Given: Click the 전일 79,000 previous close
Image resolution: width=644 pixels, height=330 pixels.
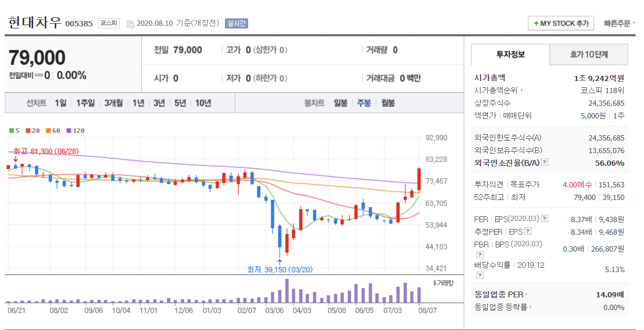Looking at the screenshot, I should point(178,50).
